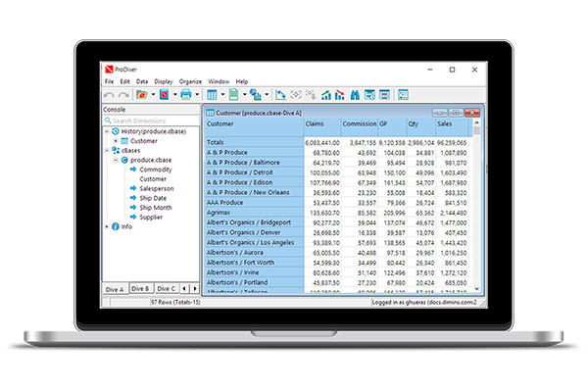Click the table icon beside History's Customer
The width and height of the screenshot is (588, 392).
(124, 141)
